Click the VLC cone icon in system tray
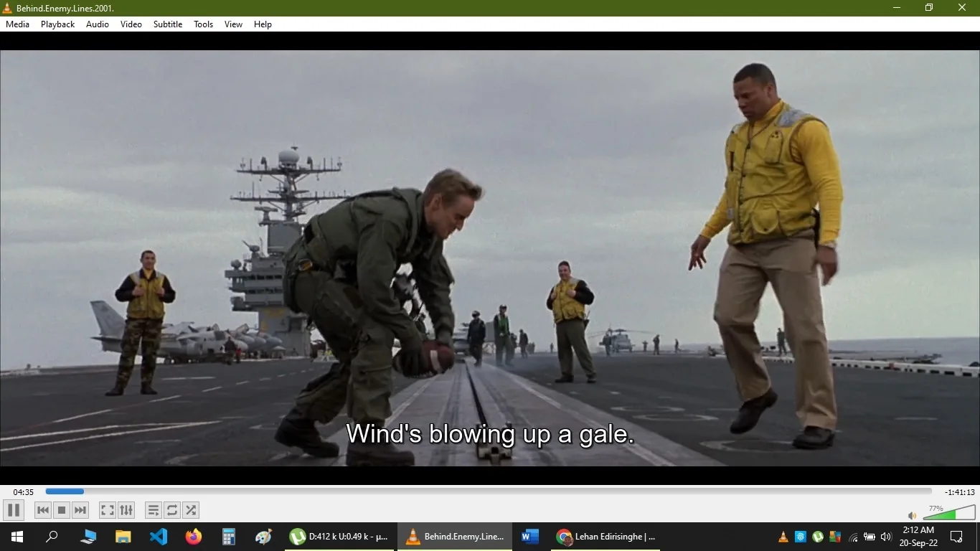This screenshot has width=980, height=551. pyautogui.click(x=783, y=537)
